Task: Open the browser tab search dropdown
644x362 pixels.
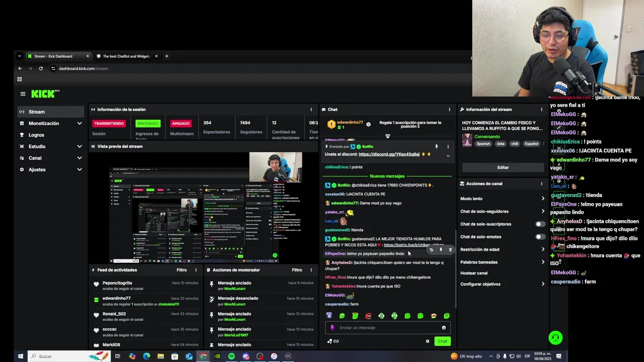Action: point(19,56)
